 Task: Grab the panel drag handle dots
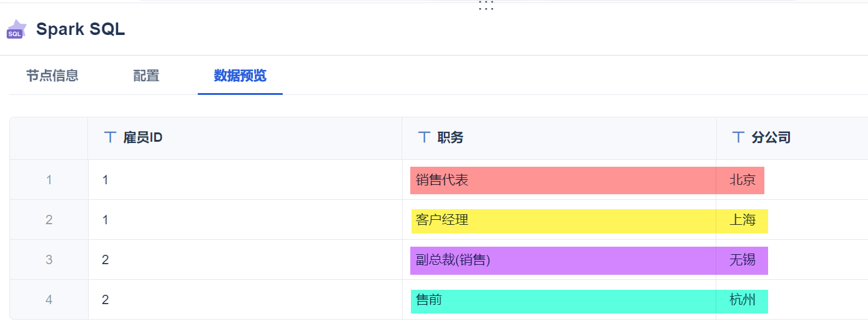click(486, 6)
